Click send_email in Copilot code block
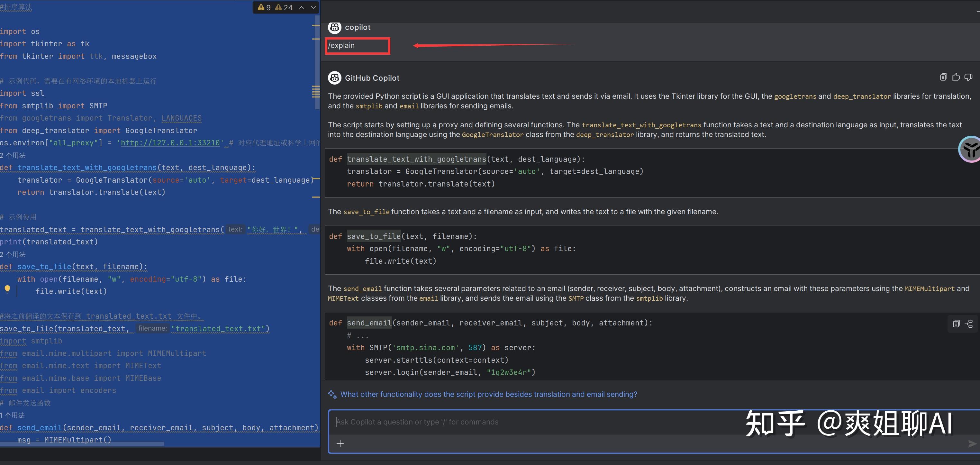 click(369, 323)
